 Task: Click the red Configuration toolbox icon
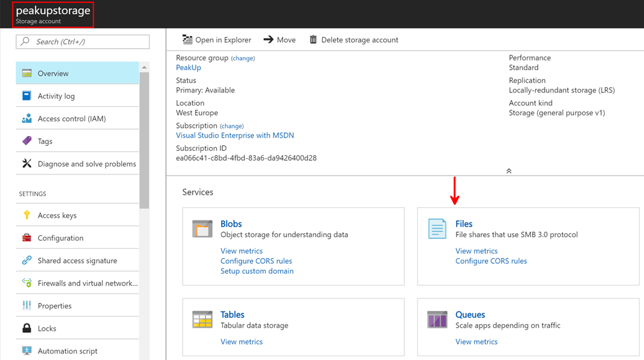tap(27, 238)
